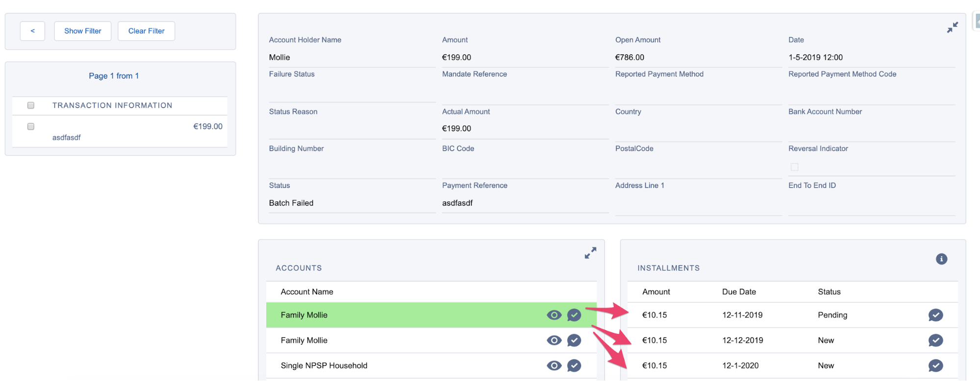This screenshot has width=980, height=381.
Task: Check the €199.00 asdfasdf transaction checkbox
Action: point(31,126)
